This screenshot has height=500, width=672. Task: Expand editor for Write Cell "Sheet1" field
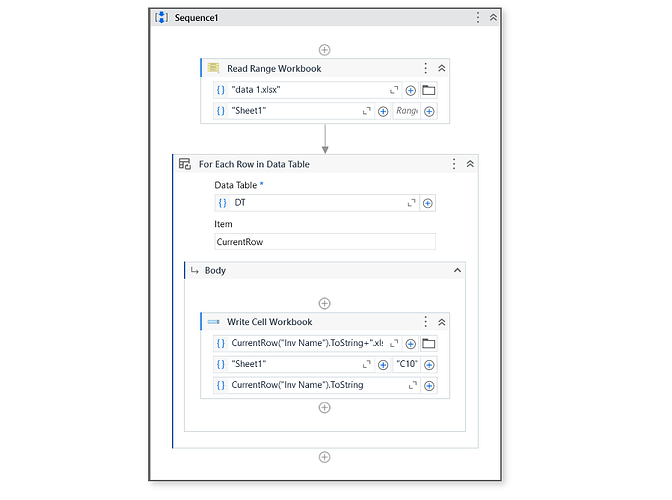366,364
